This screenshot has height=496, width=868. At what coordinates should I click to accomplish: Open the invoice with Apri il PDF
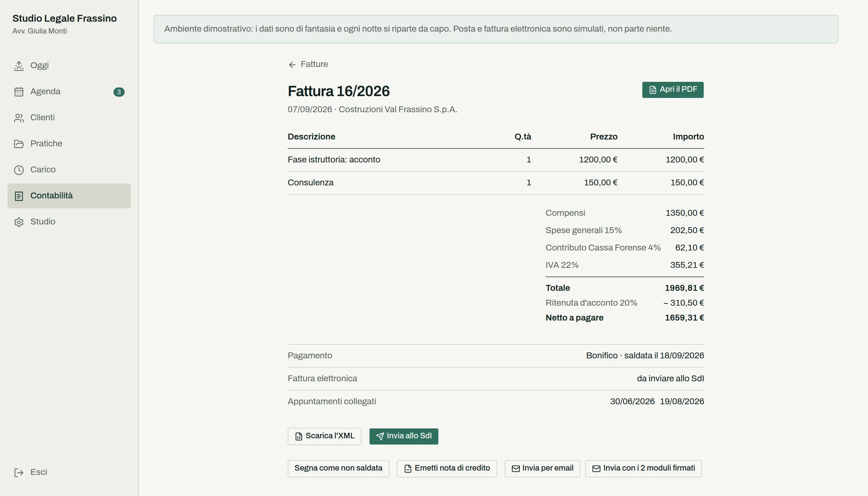point(673,90)
